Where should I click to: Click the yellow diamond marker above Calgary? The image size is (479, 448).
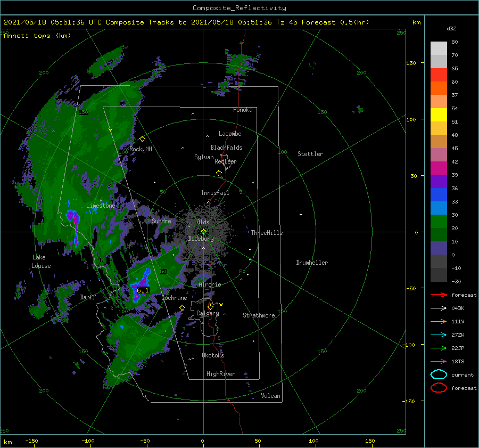coord(210,307)
